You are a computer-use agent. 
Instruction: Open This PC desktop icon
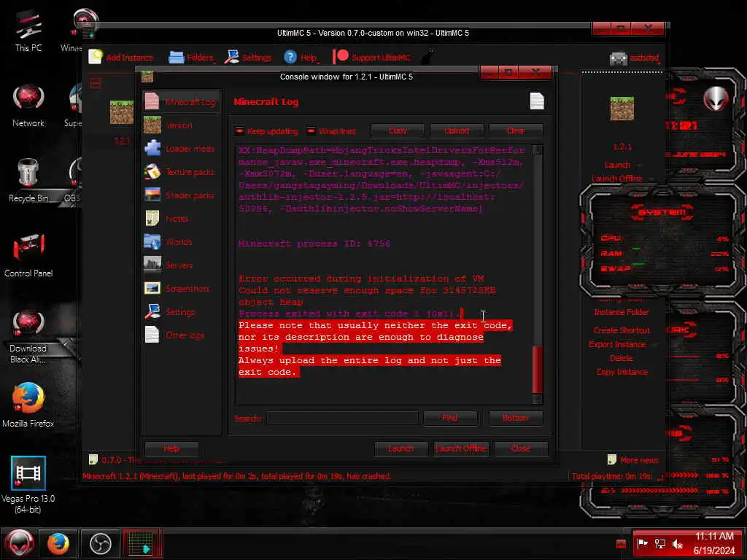(28, 31)
